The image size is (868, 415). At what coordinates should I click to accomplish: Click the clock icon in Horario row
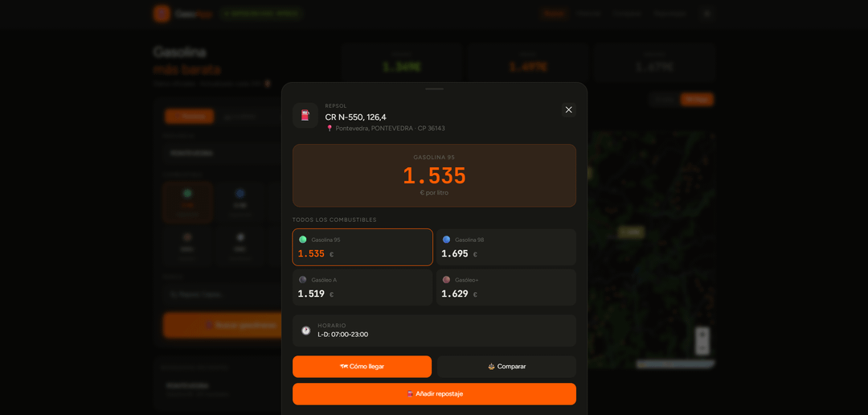point(305,331)
